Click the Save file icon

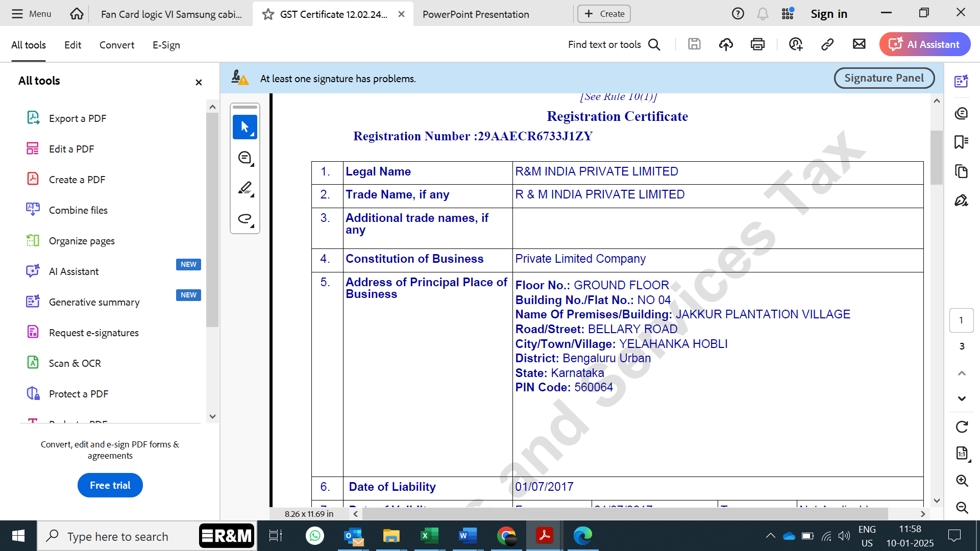point(694,44)
